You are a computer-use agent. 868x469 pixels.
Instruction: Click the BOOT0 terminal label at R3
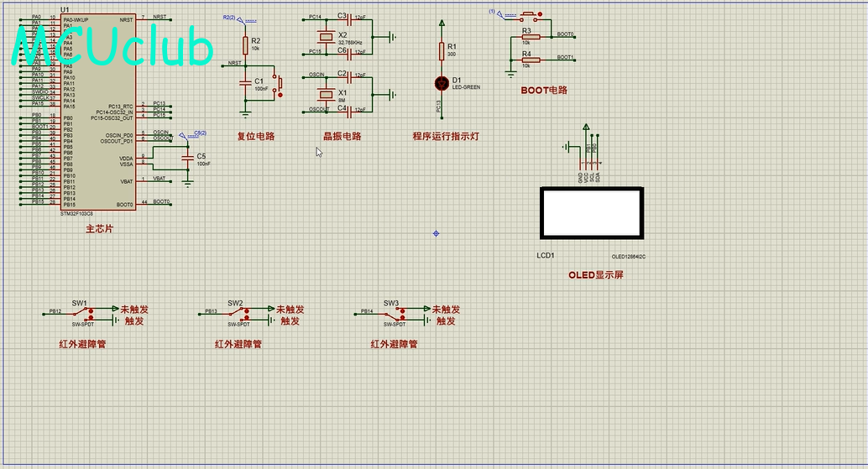pyautogui.click(x=565, y=34)
